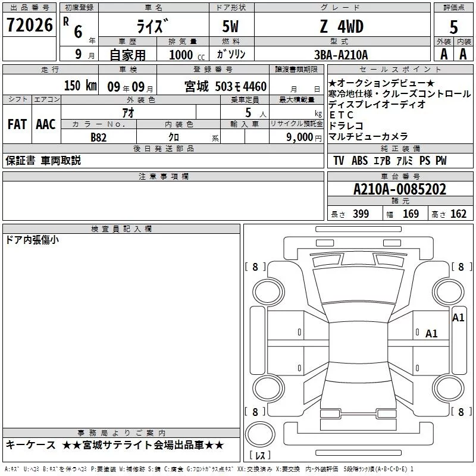Click the interior grade A under 内装
The height and width of the screenshot is (476, 476).
463,54
